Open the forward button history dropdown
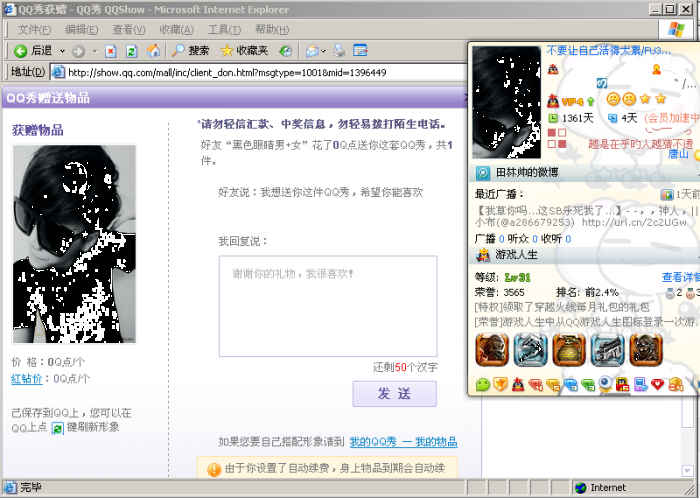Image resolution: width=700 pixels, height=498 pixels. pyautogui.click(x=95, y=51)
